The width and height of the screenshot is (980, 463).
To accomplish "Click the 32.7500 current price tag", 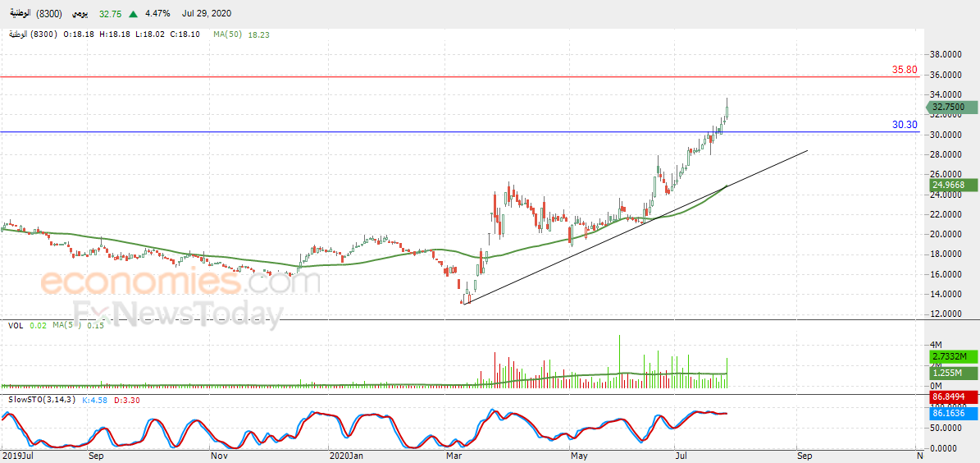I will pyautogui.click(x=951, y=108).
